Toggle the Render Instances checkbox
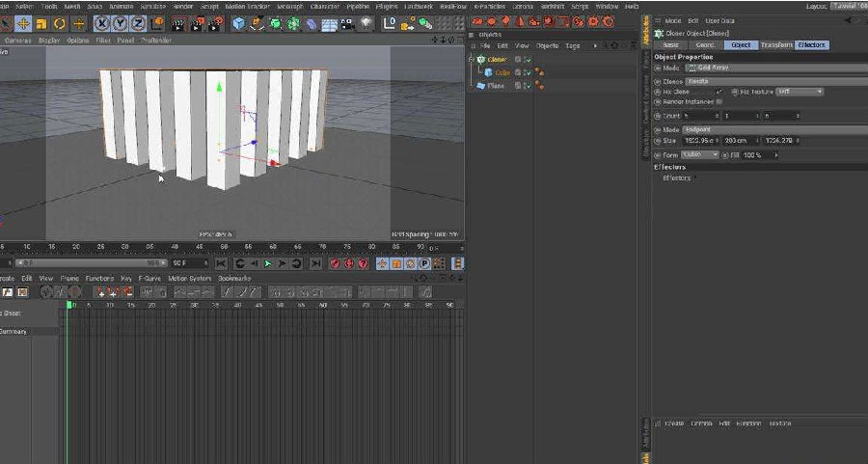The image size is (868, 464). tap(719, 101)
